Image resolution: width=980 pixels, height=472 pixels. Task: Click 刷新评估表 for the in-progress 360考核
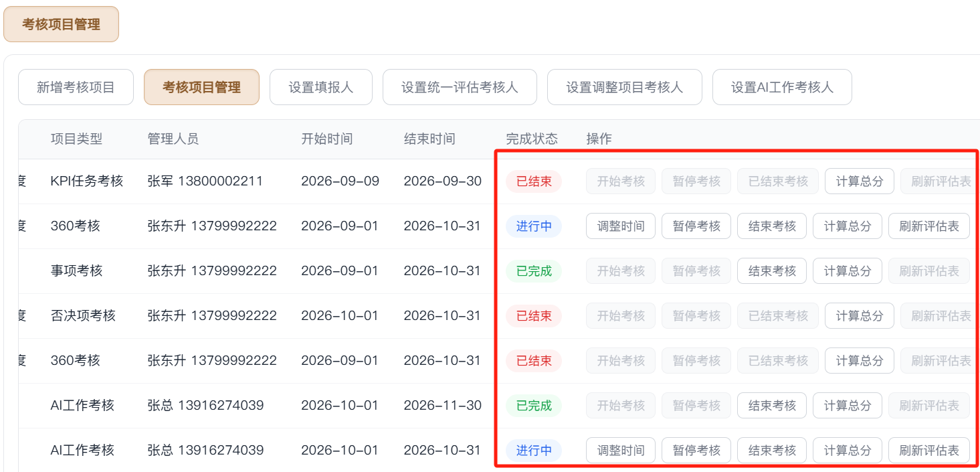point(929,226)
